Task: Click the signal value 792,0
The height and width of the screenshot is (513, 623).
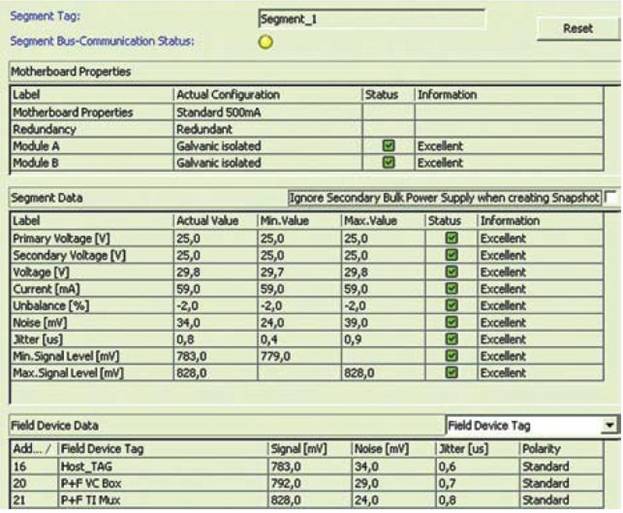Action: [x=286, y=483]
